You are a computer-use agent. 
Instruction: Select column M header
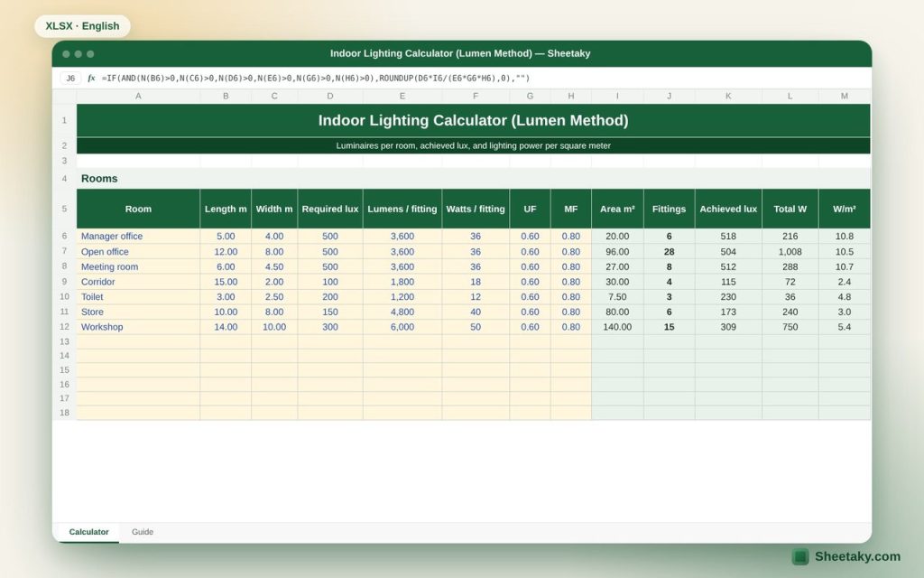[845, 96]
